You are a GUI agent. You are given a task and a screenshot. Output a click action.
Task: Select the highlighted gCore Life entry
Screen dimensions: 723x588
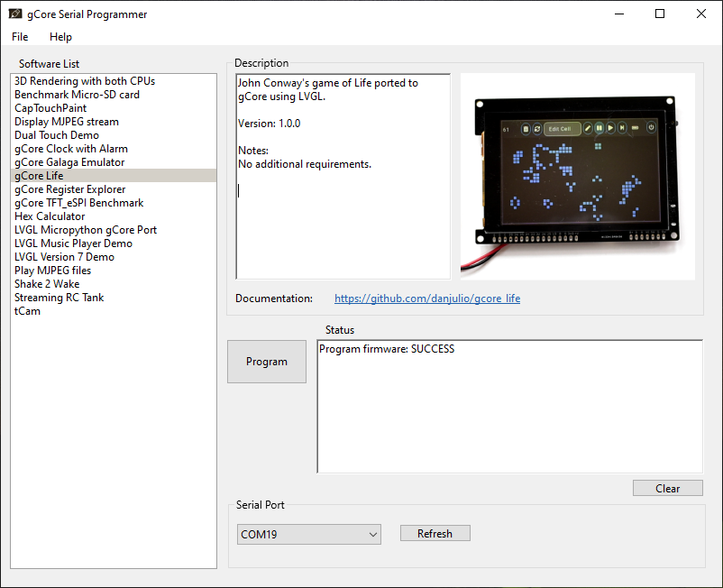point(114,176)
